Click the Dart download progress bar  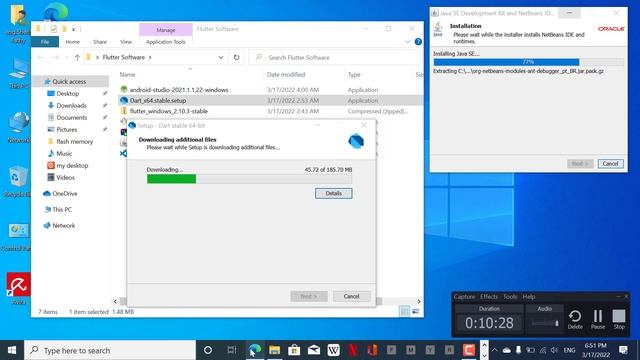[249, 179]
